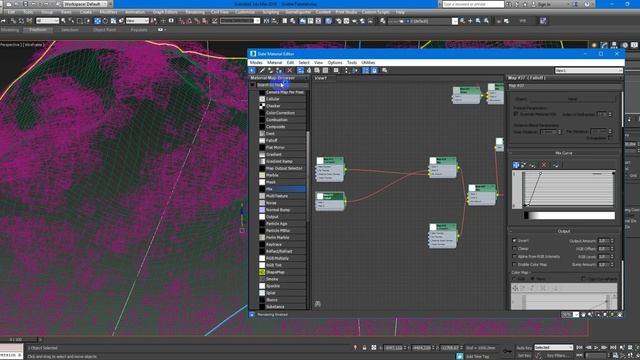Viewport: 640px width, 360px height.
Task: Click Pick Material From Object eyedropper
Action: (x=262, y=71)
